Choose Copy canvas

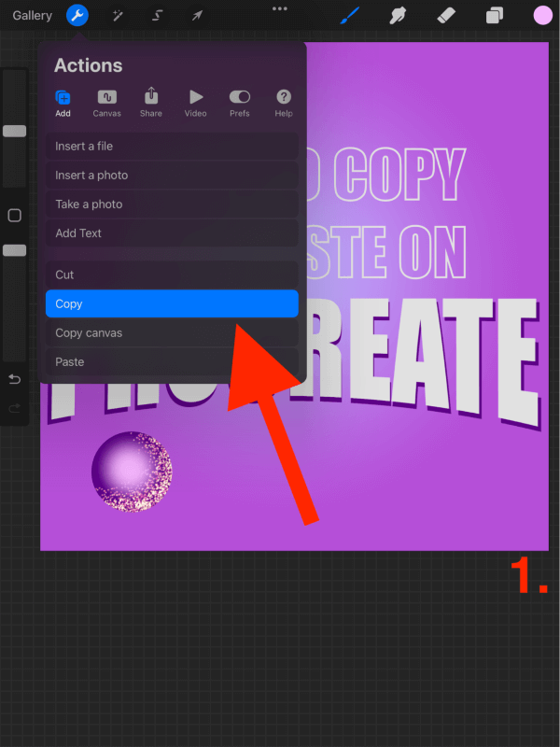[x=172, y=333]
